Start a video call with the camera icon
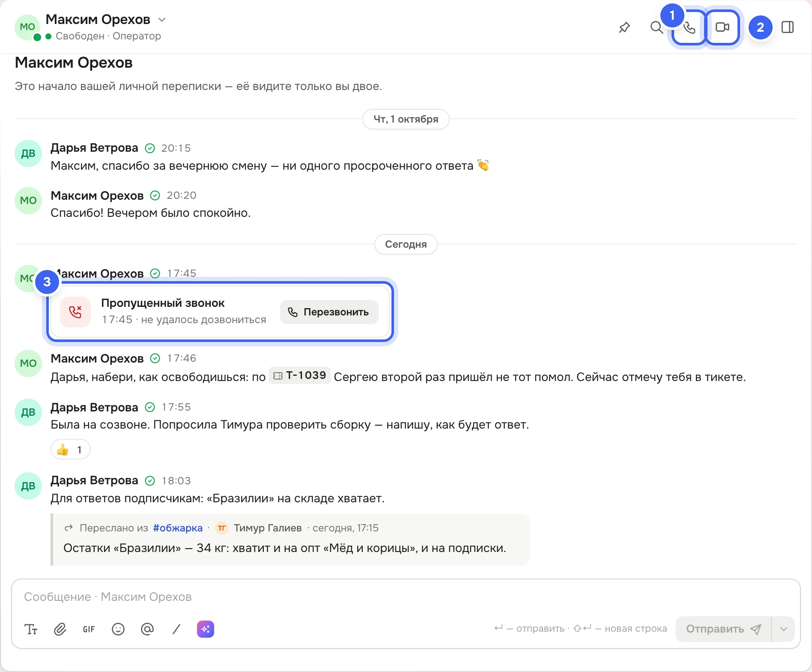The image size is (812, 672). point(722,27)
